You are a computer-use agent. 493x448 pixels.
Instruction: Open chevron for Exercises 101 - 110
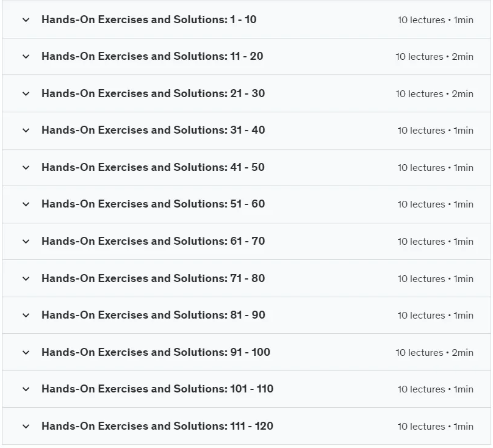click(26, 389)
